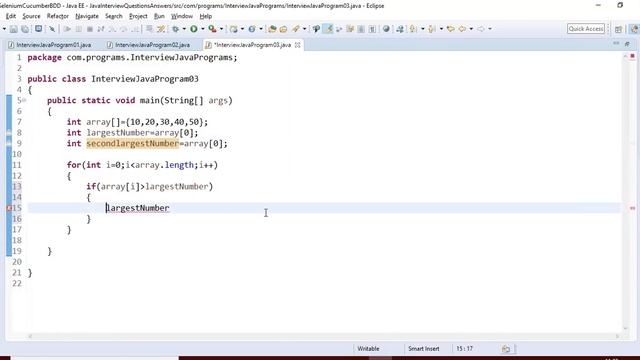The image size is (640, 360).
Task: Click the Terminate square icon
Action: coord(90,29)
